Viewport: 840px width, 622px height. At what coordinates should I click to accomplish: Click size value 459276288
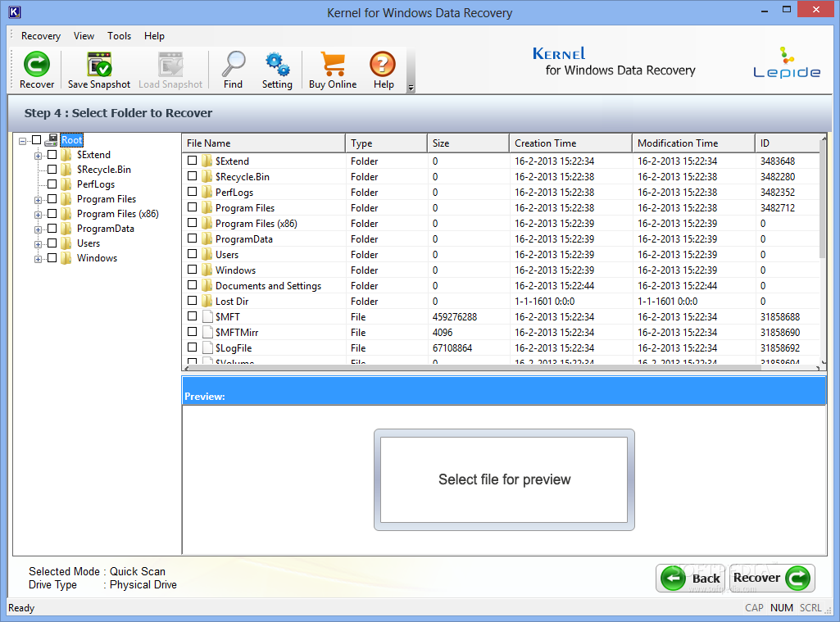[x=455, y=316]
